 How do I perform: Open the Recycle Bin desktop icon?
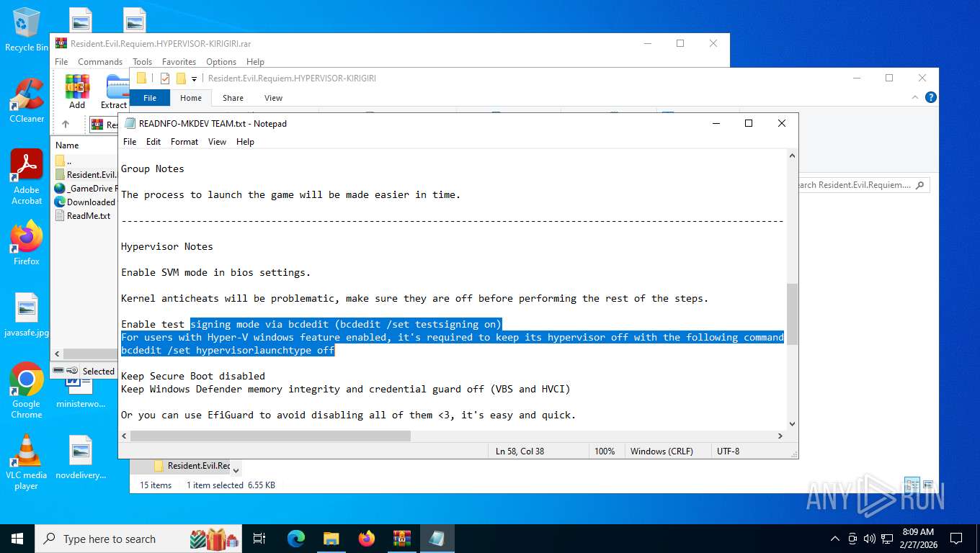[x=27, y=30]
